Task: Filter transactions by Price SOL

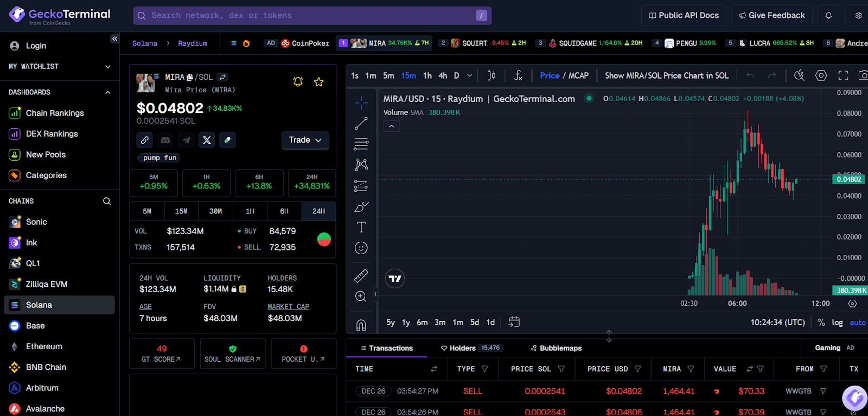Action: (x=561, y=369)
